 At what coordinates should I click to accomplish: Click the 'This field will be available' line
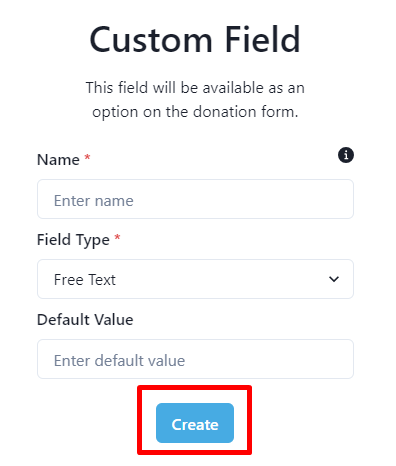(x=195, y=88)
